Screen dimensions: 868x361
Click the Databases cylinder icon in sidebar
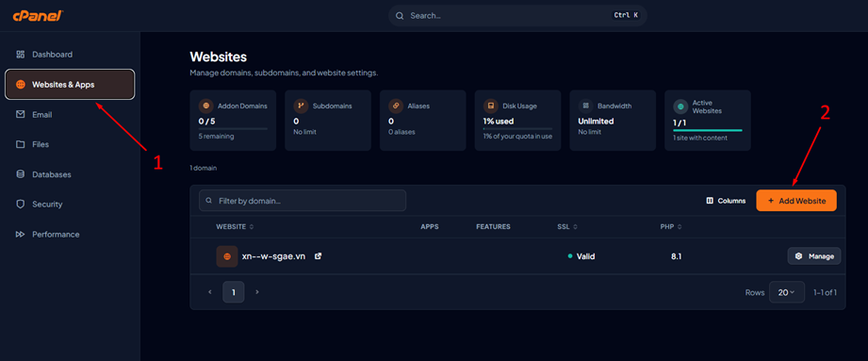point(21,174)
